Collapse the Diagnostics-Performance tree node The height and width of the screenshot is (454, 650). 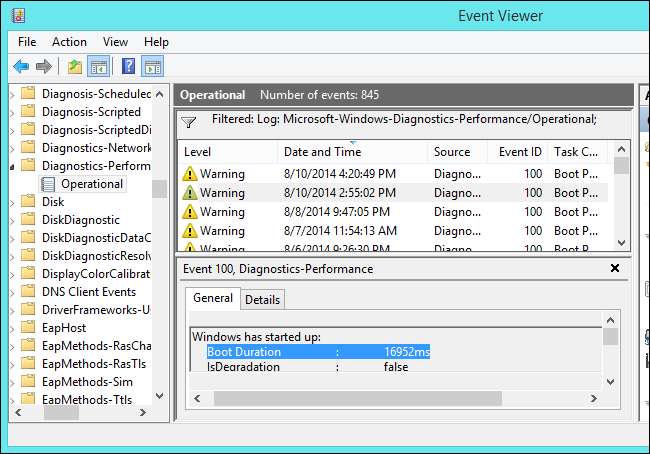point(12,166)
